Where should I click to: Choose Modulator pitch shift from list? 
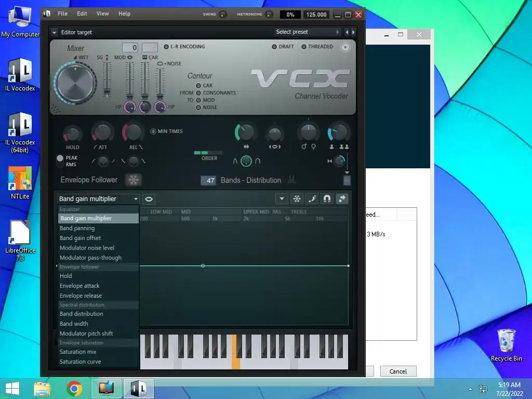point(98,334)
